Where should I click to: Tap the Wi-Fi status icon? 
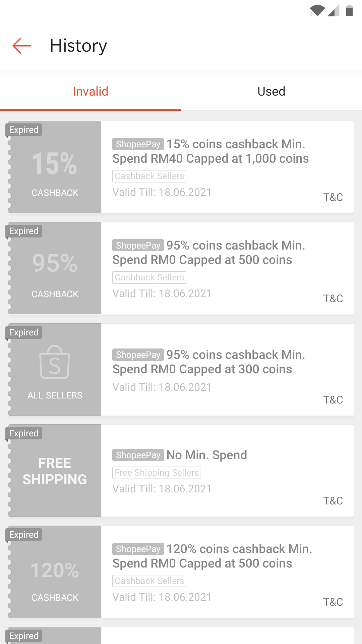point(317,11)
